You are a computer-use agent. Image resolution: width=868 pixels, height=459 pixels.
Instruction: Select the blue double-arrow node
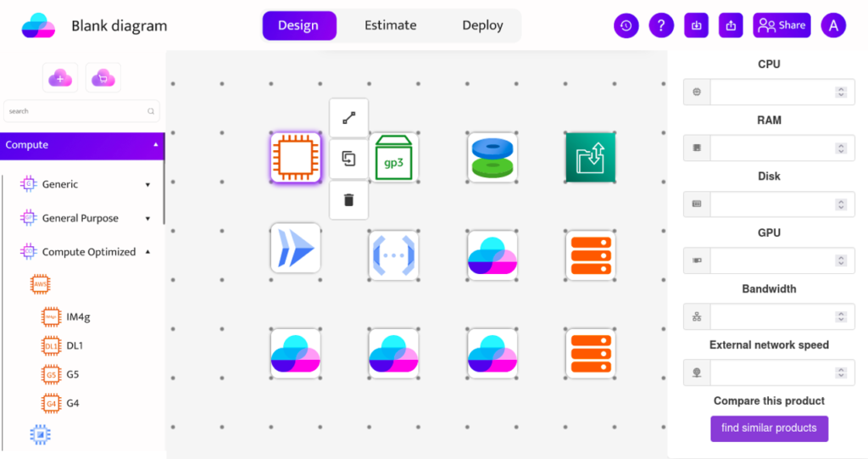296,249
